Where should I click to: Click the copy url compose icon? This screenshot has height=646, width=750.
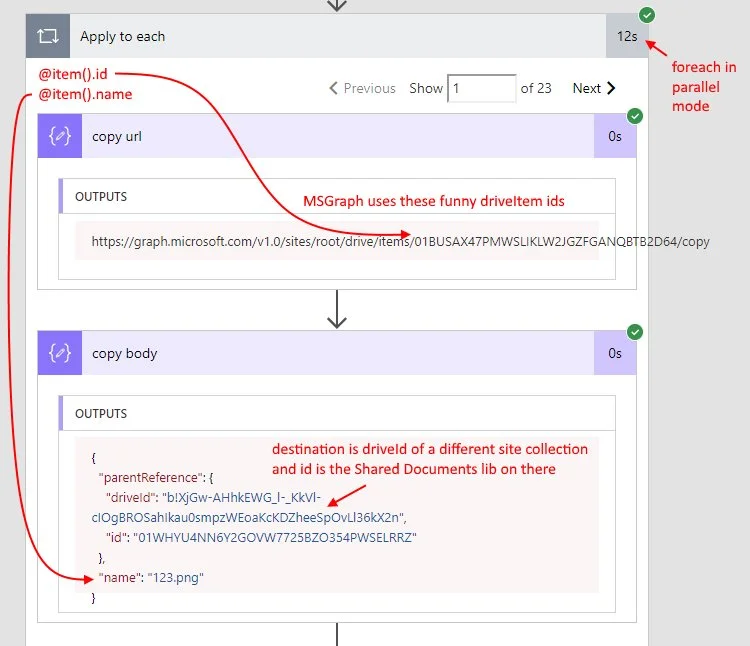[x=60, y=137]
